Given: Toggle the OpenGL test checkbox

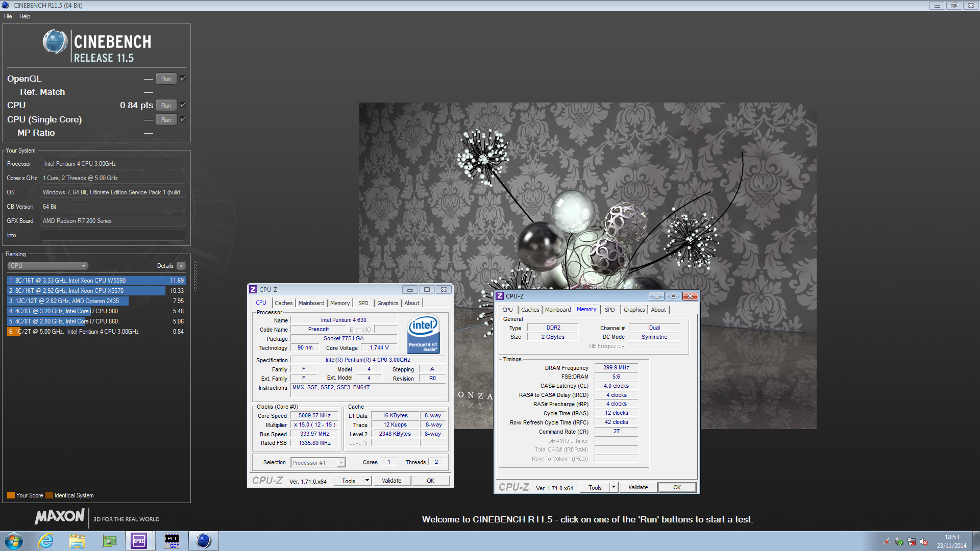Looking at the screenshot, I should point(183,79).
